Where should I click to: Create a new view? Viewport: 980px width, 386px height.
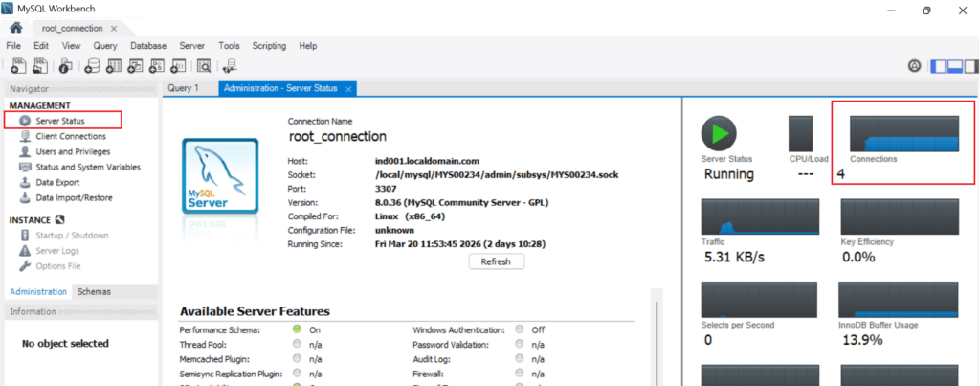[136, 66]
